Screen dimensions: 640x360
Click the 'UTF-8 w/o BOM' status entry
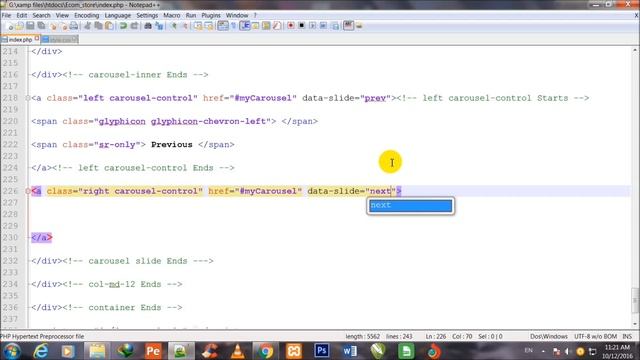pyautogui.click(x=595, y=336)
